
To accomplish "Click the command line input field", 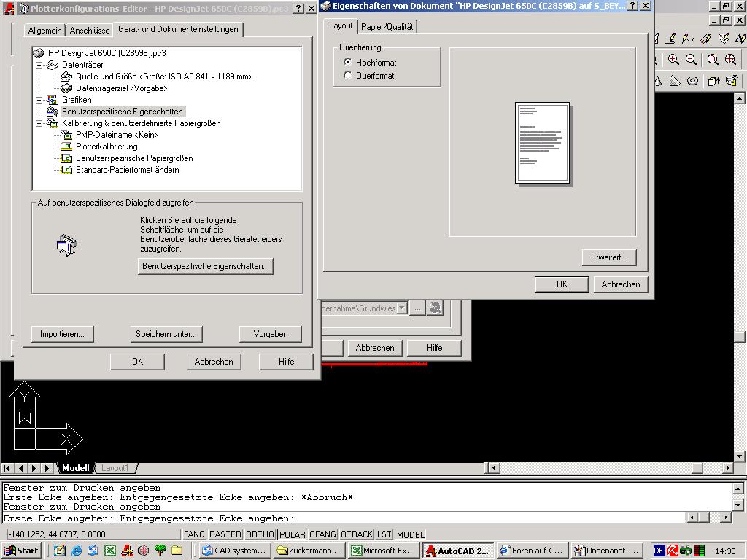I will coord(343,518).
